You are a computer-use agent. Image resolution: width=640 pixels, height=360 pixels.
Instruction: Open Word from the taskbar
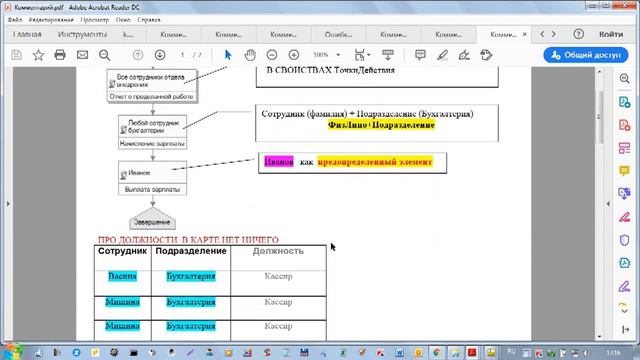[399, 353]
